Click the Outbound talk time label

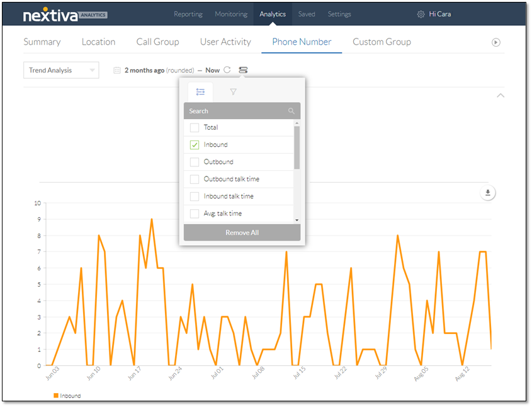click(x=232, y=179)
